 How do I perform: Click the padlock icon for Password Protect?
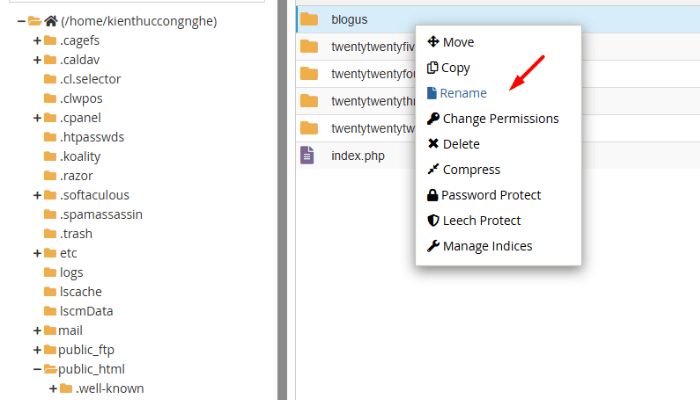pos(433,196)
